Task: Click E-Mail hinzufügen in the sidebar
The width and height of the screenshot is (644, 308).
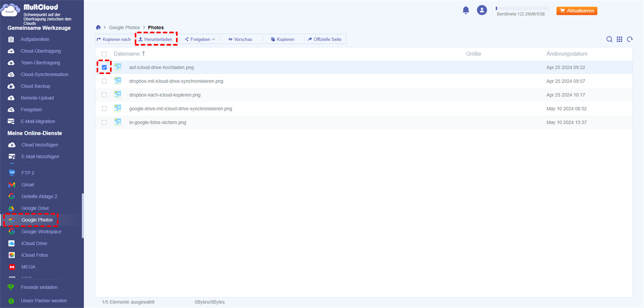Action: coord(40,157)
